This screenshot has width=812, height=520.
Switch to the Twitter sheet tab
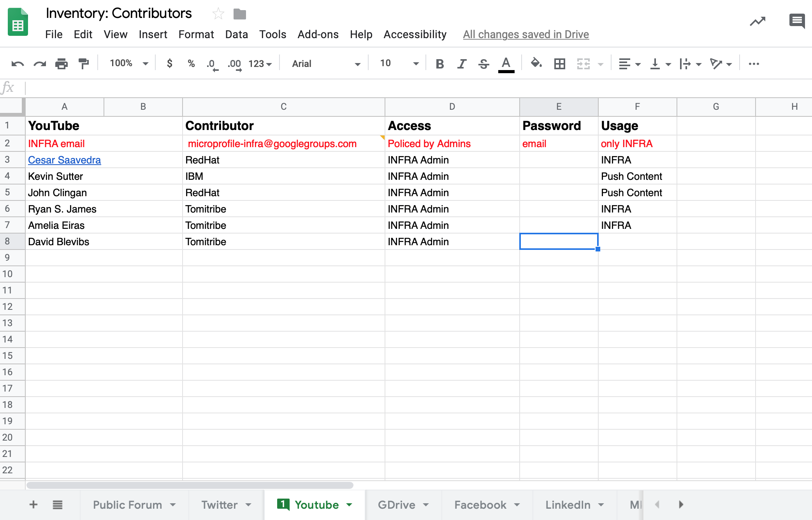pyautogui.click(x=219, y=505)
